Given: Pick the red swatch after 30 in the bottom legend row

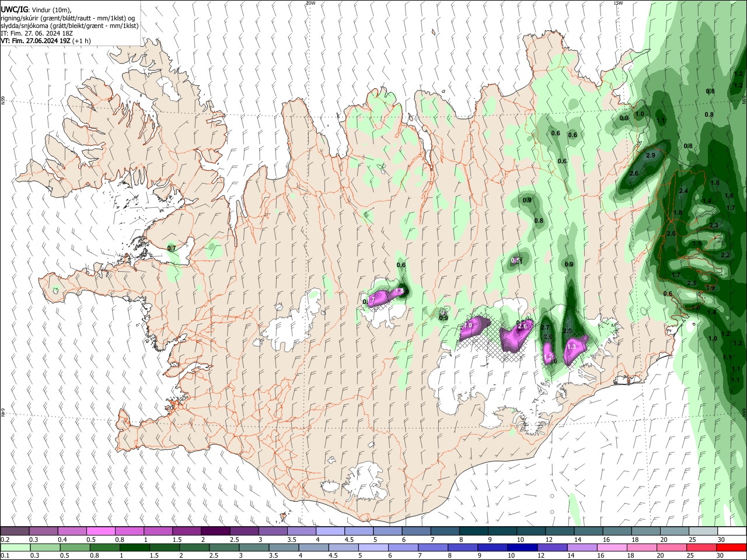Looking at the screenshot, I should [731, 547].
